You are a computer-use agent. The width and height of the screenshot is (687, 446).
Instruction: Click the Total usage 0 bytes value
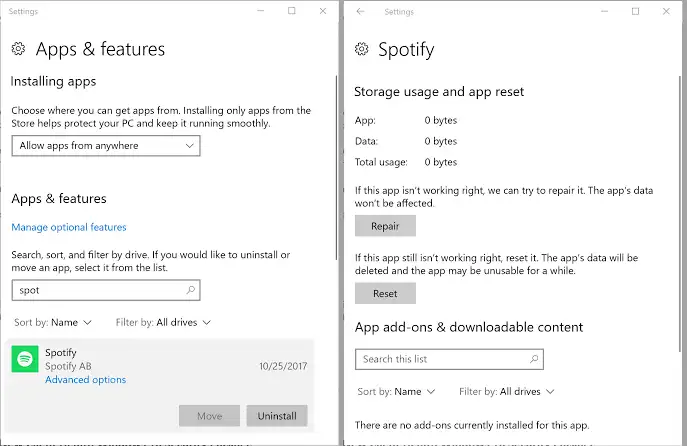(x=441, y=162)
